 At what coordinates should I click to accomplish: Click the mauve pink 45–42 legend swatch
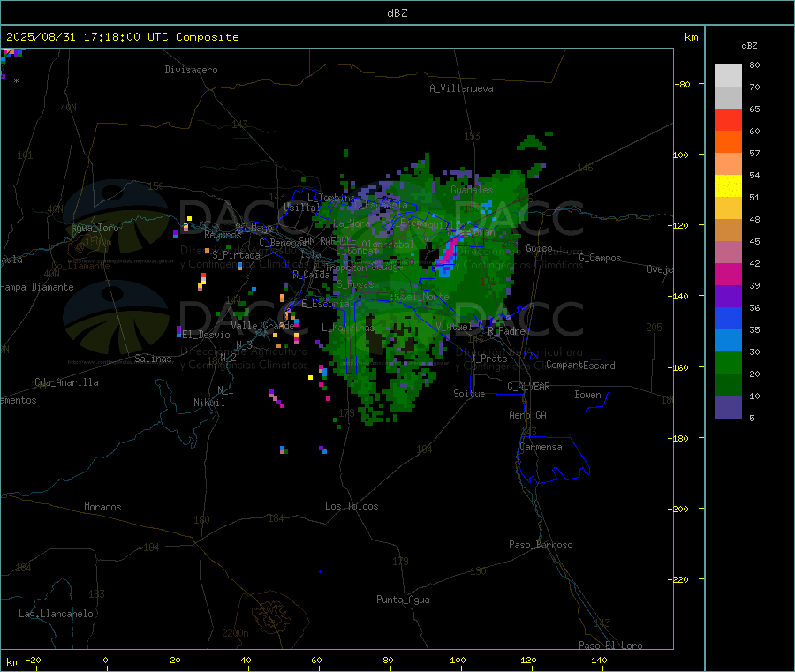(728, 253)
